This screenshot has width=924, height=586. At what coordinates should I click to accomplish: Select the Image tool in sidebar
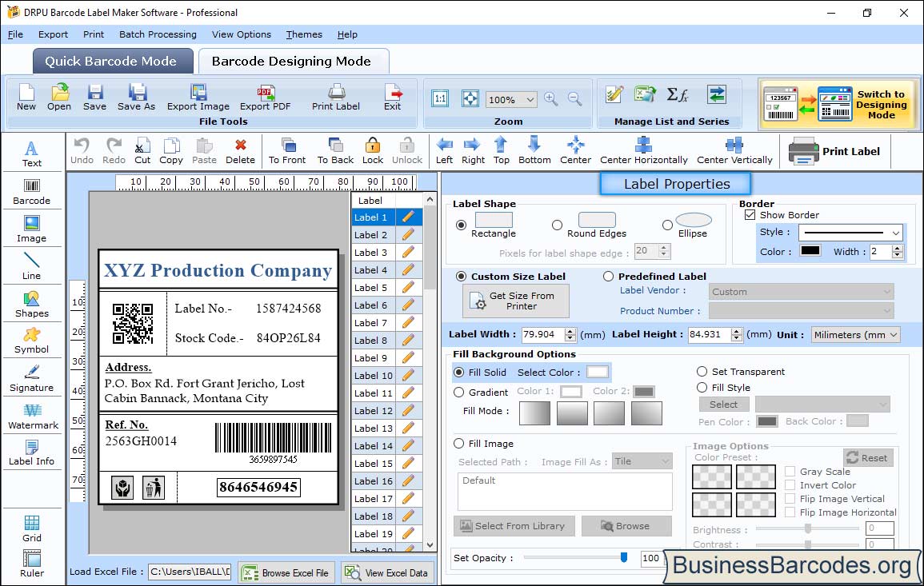(x=32, y=229)
